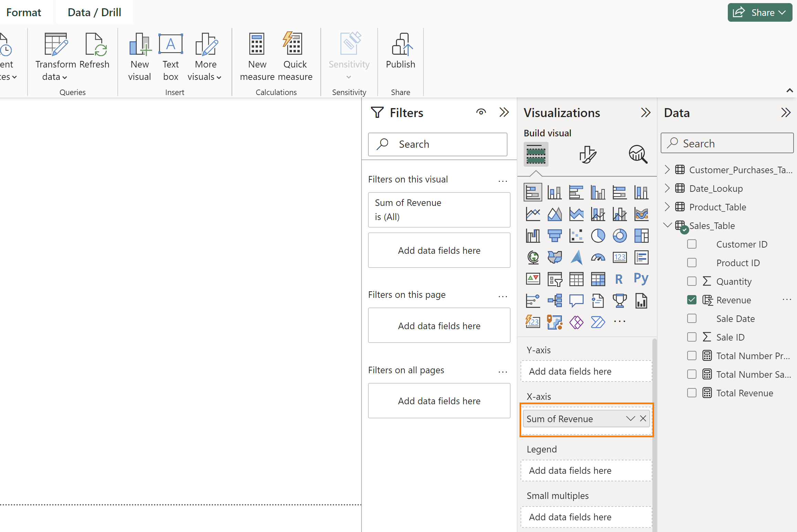Screen dimensions: 797x532
Task: Open the Sum of Revenue dropdown arrow
Action: click(x=630, y=419)
